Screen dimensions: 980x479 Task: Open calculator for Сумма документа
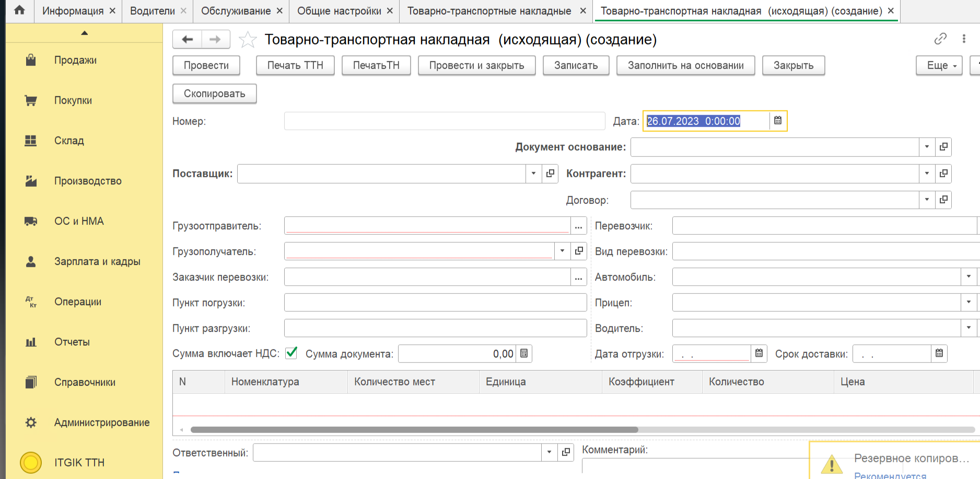[524, 354]
